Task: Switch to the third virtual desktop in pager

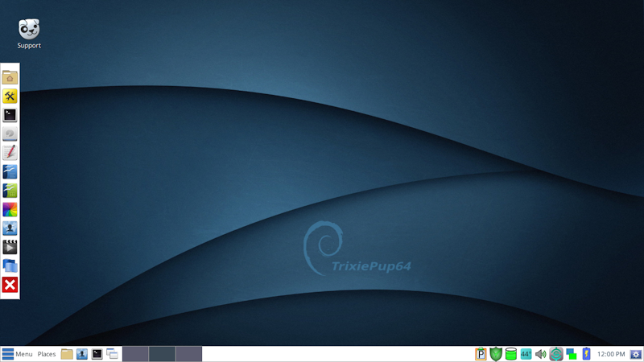Action: coord(188,354)
